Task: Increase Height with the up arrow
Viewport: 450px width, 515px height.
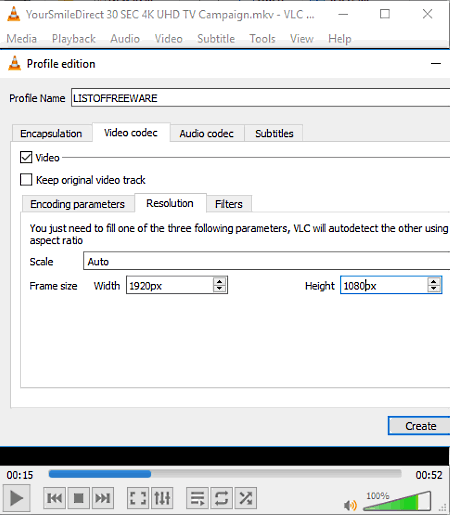Action: [434, 281]
